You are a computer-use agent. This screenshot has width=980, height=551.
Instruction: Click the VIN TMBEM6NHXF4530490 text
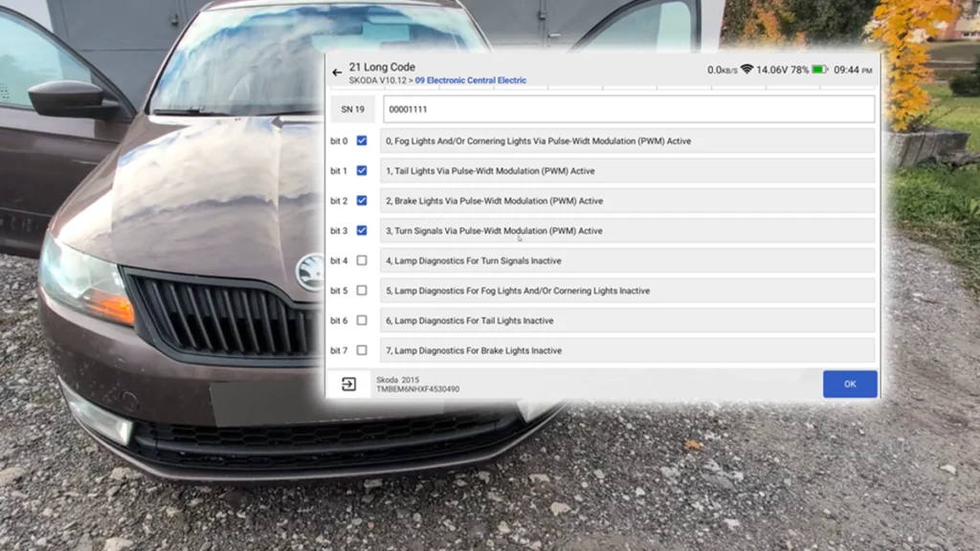click(417, 389)
